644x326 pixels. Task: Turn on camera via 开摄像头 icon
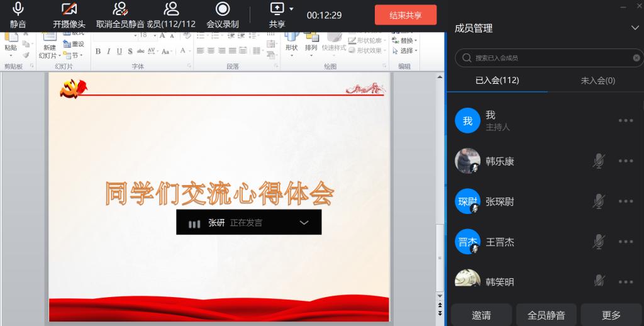(69, 9)
